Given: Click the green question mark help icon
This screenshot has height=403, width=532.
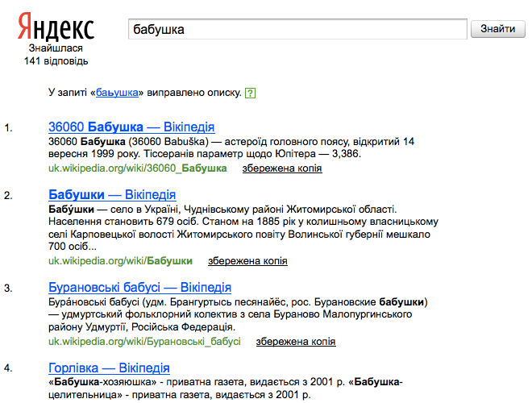Looking at the screenshot, I should [x=250, y=93].
